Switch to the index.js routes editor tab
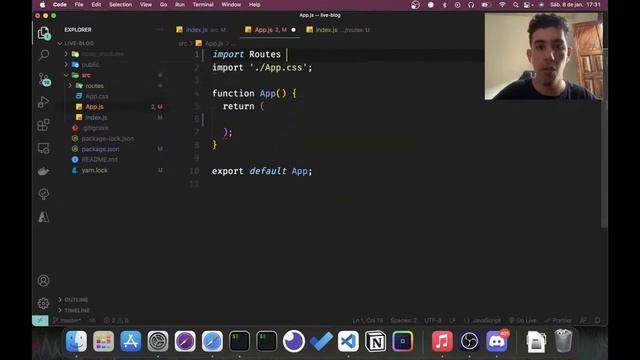 [x=339, y=30]
